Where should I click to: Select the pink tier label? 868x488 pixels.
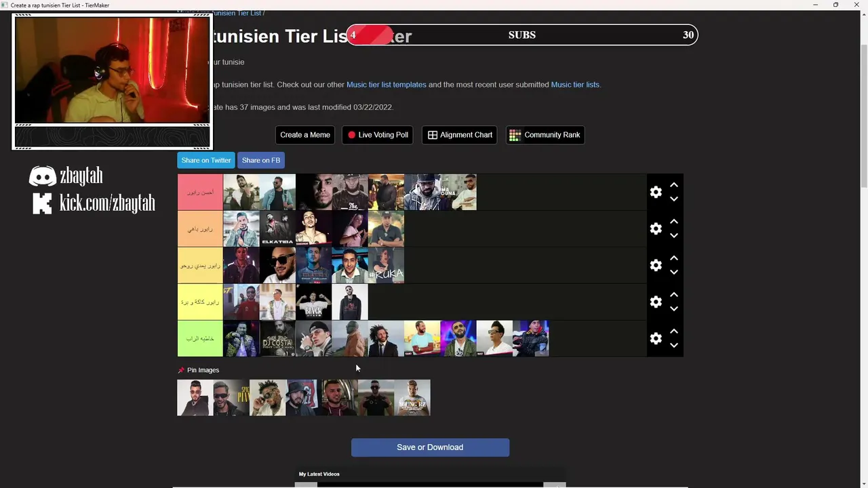point(200,192)
